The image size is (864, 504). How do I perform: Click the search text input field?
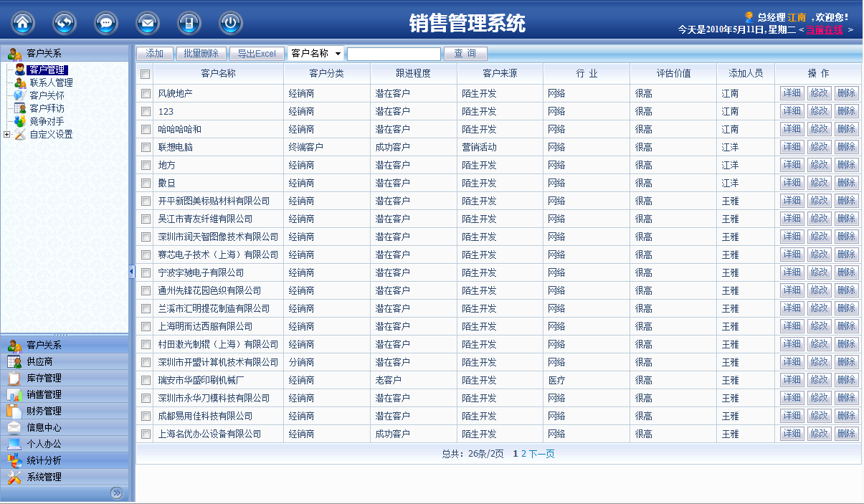point(394,54)
